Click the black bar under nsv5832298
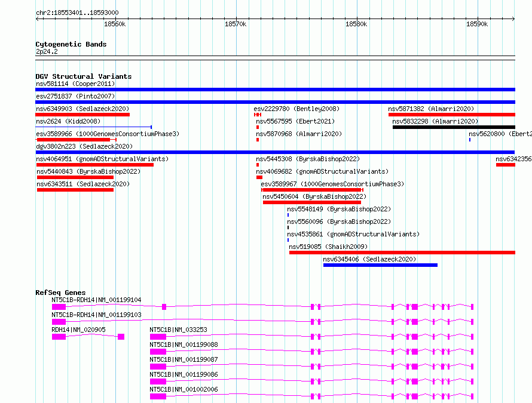This screenshot has width=532, height=403. coord(454,127)
